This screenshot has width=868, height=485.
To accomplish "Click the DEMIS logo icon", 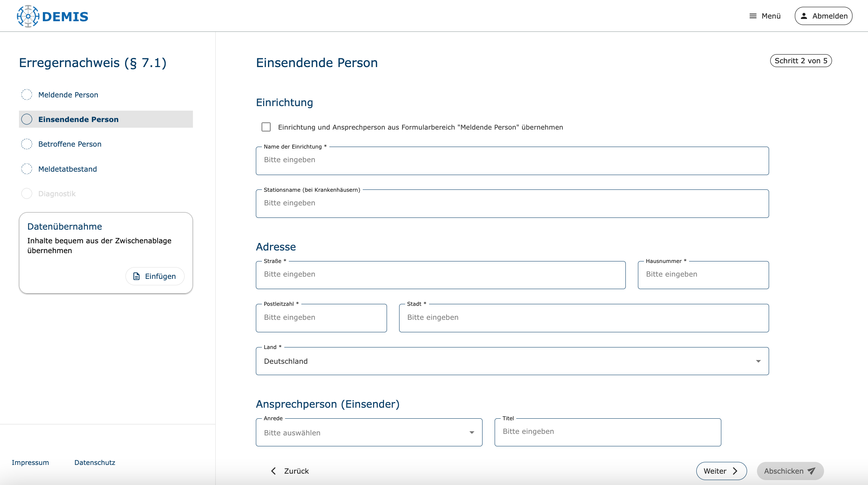I will (28, 16).
